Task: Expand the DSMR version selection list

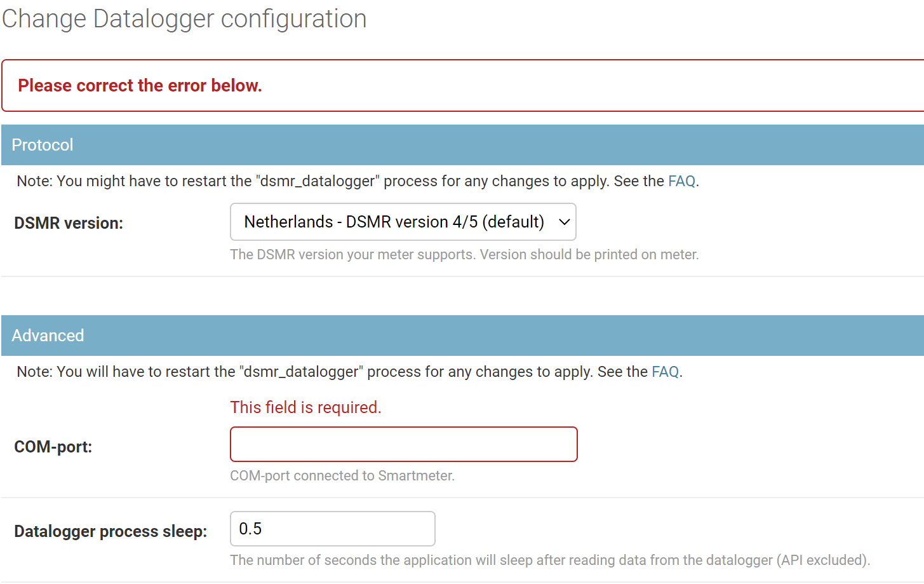Action: (403, 222)
